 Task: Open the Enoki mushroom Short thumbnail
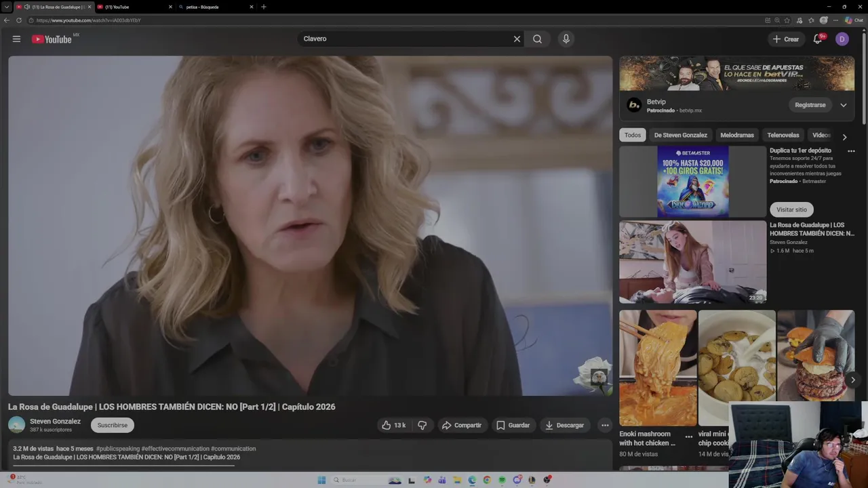[x=658, y=368]
